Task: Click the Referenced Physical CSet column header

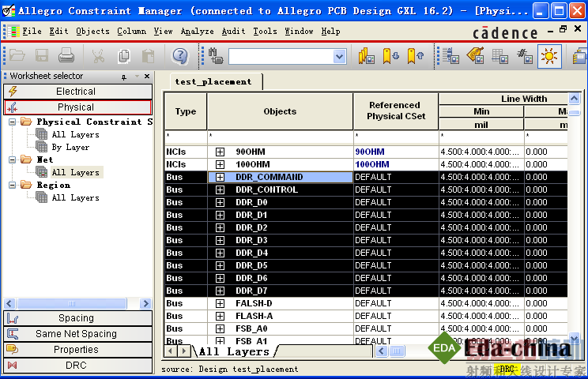Action: (396, 111)
